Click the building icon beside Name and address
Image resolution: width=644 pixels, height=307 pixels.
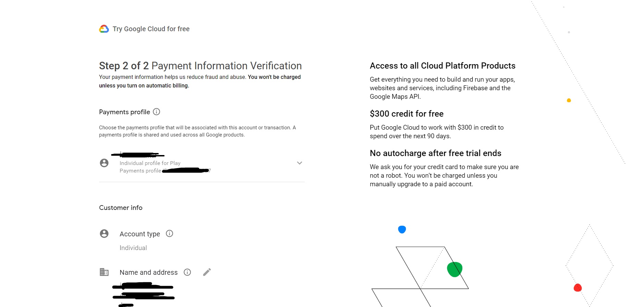tap(104, 272)
